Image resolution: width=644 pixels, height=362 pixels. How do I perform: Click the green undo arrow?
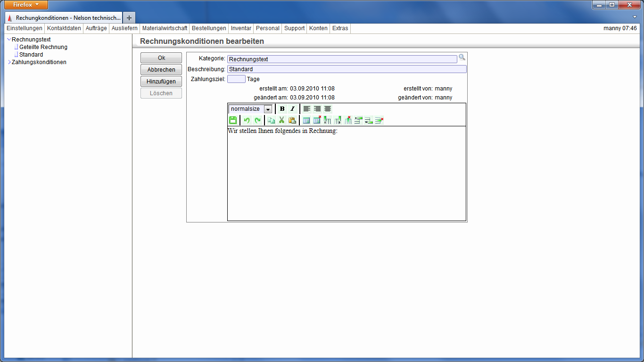click(x=247, y=120)
